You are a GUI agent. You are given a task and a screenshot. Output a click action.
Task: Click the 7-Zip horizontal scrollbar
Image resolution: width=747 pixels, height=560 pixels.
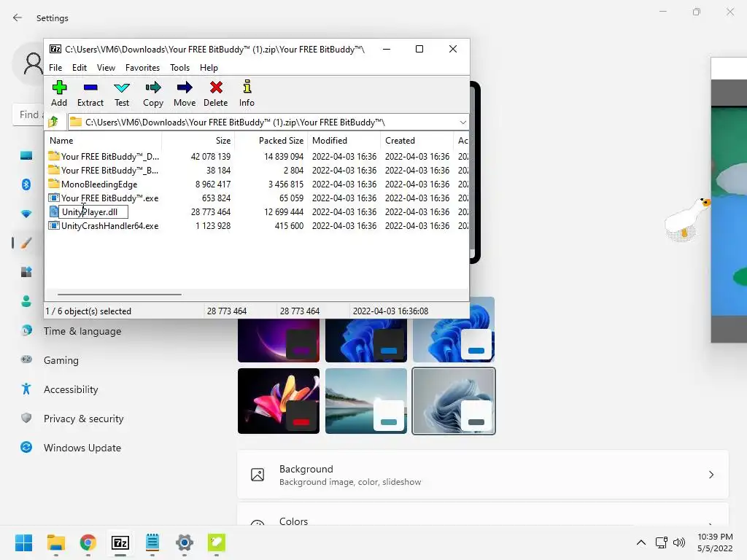[x=119, y=295]
